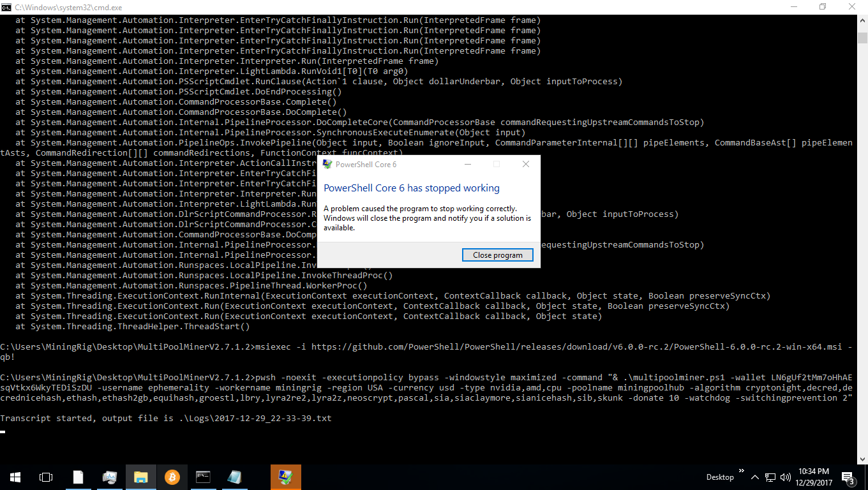The height and width of the screenshot is (490, 868).
Task: Open the volume control
Action: tap(786, 477)
